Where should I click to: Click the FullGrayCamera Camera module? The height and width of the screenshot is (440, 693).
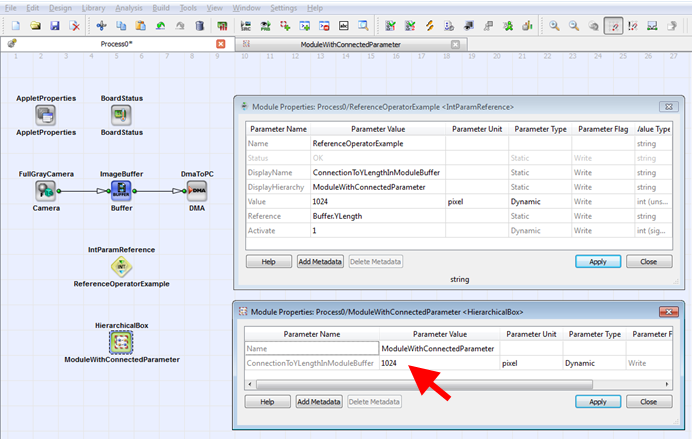[46, 190]
